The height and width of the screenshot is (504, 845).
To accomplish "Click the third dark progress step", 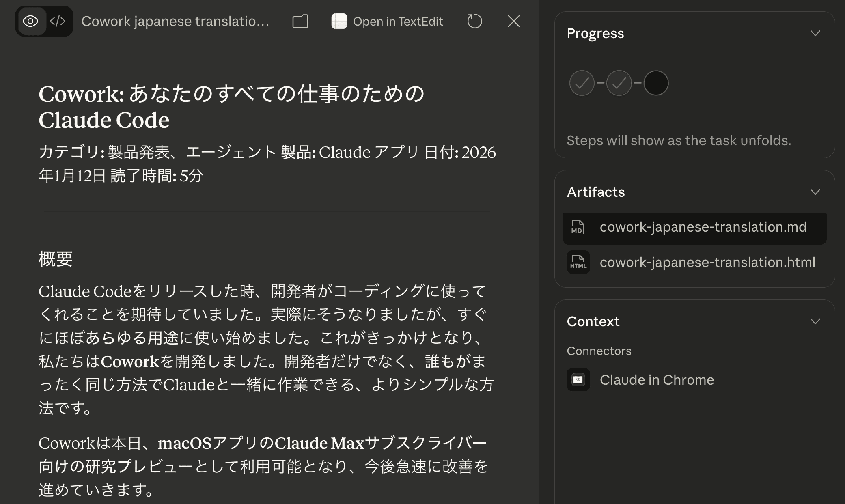I will coord(656,83).
